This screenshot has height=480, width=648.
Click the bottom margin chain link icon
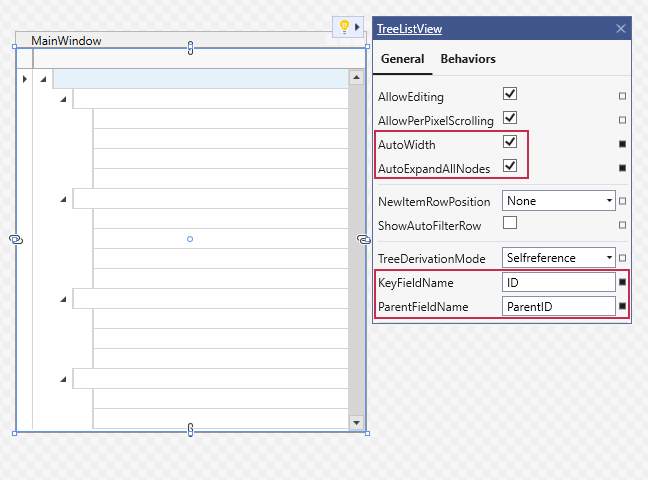190,430
